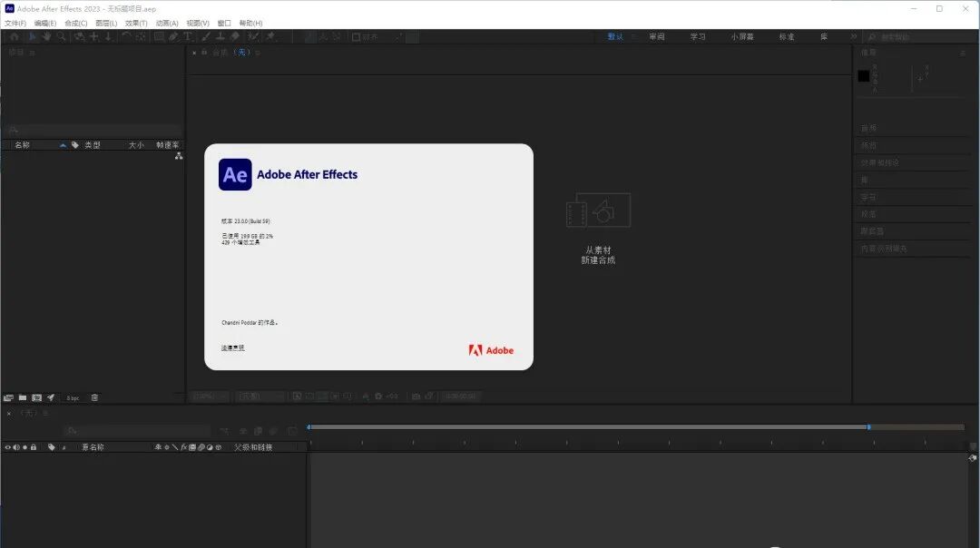This screenshot has height=548, width=980.
Task: Click the 8 bpc color depth button
Action: tap(73, 398)
